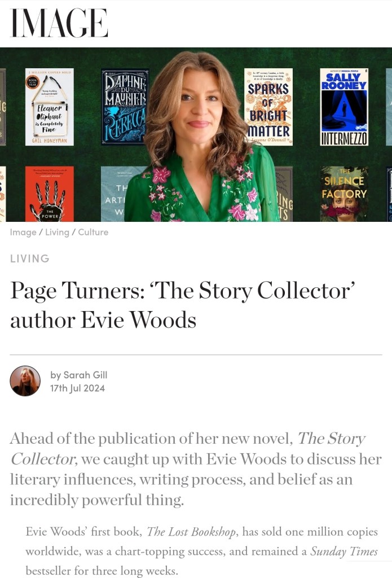Click Sarah Gill's author avatar

point(25,381)
